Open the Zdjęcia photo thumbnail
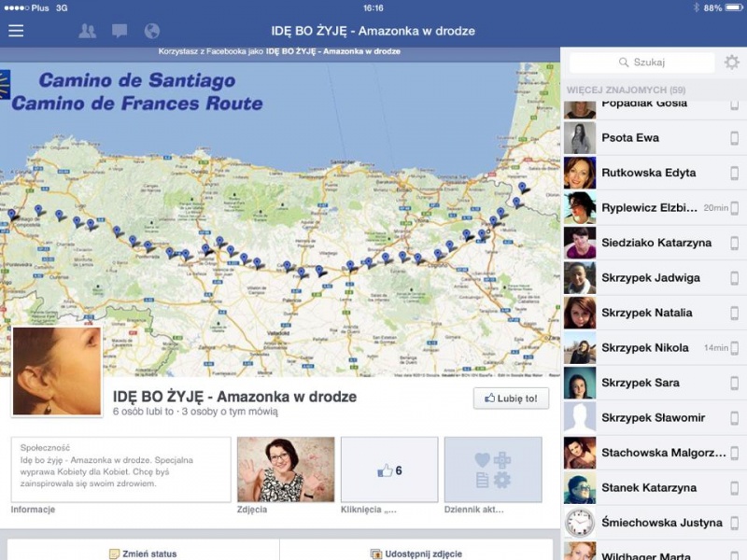This screenshot has width=747, height=560. pos(286,469)
